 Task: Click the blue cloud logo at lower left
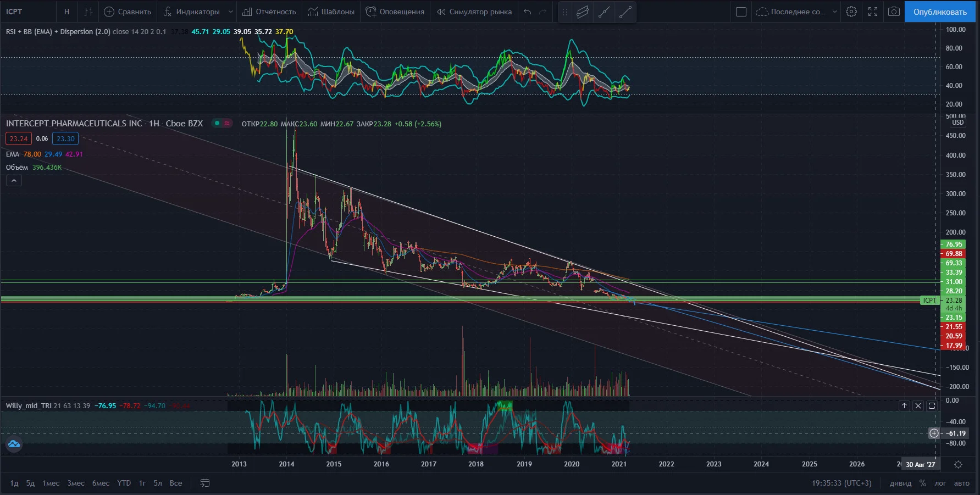(14, 444)
